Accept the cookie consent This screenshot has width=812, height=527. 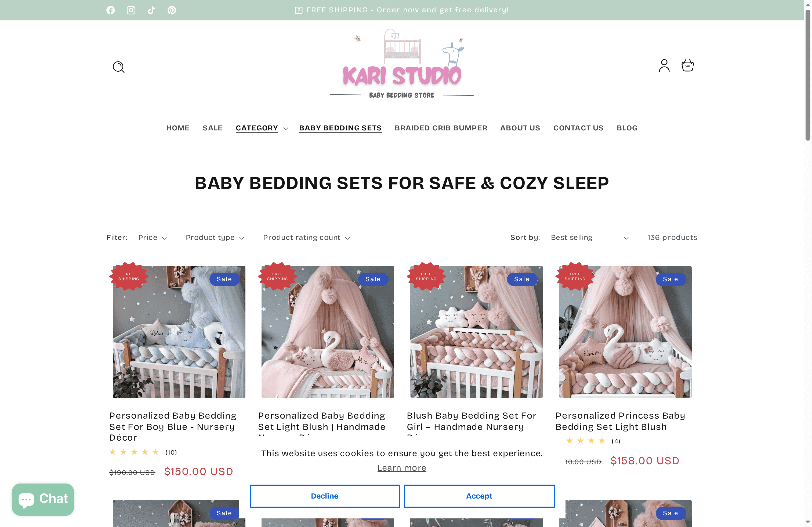pos(479,496)
